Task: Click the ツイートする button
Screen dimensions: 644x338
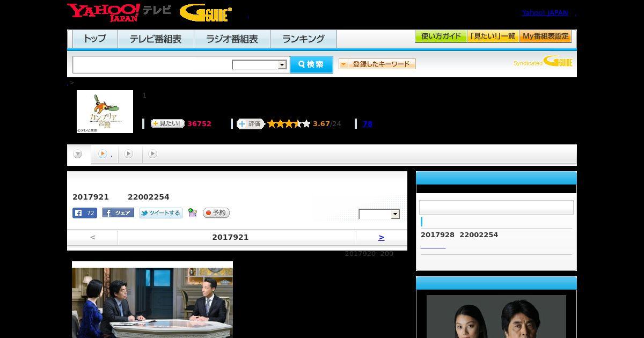Action: [161, 213]
